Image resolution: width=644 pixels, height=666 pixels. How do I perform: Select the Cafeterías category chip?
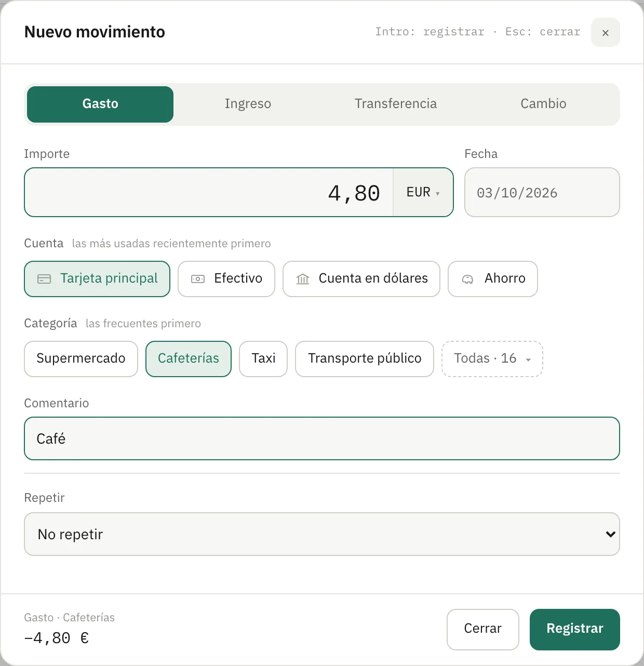coord(189,359)
